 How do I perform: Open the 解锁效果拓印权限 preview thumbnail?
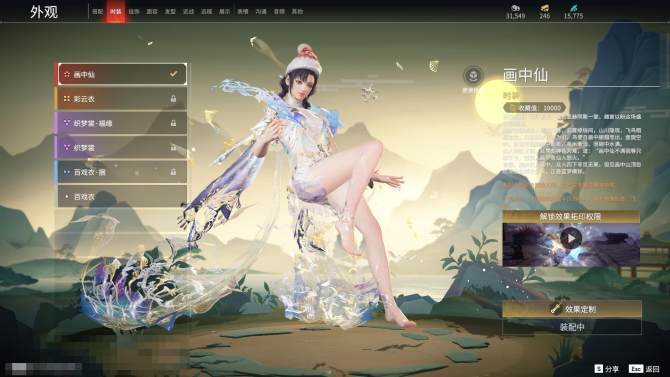571,244
